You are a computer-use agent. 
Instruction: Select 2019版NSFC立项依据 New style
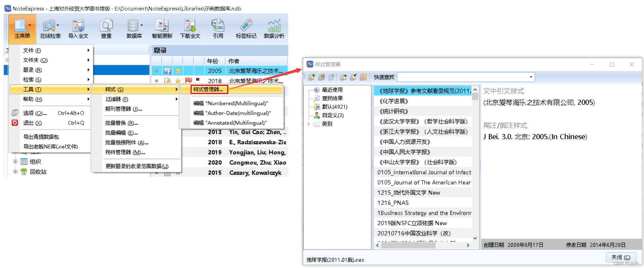[x=423, y=223]
